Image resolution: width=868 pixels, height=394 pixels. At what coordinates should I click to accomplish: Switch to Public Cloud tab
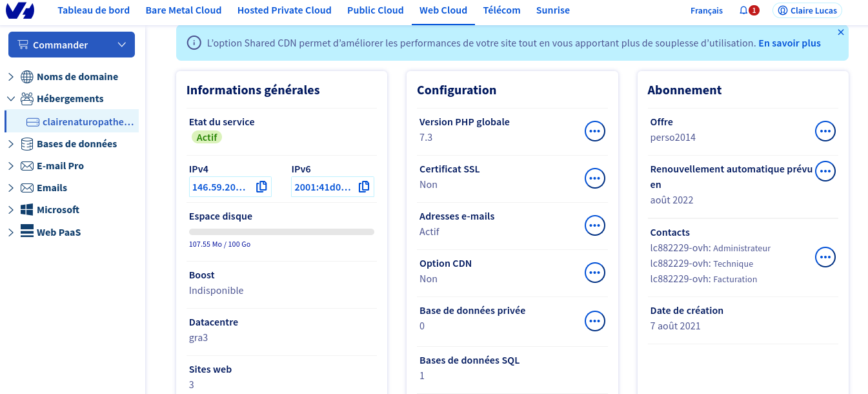coord(375,10)
